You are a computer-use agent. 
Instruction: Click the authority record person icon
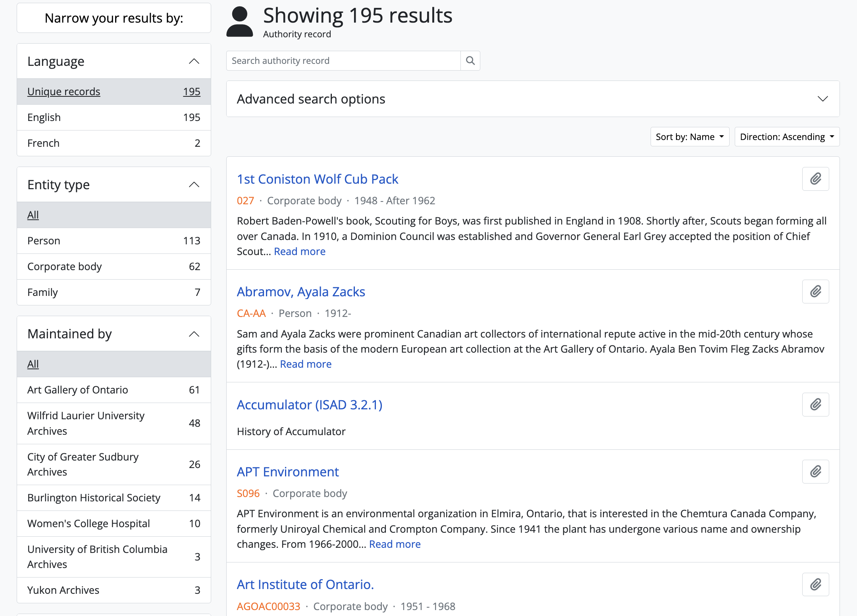[239, 22]
